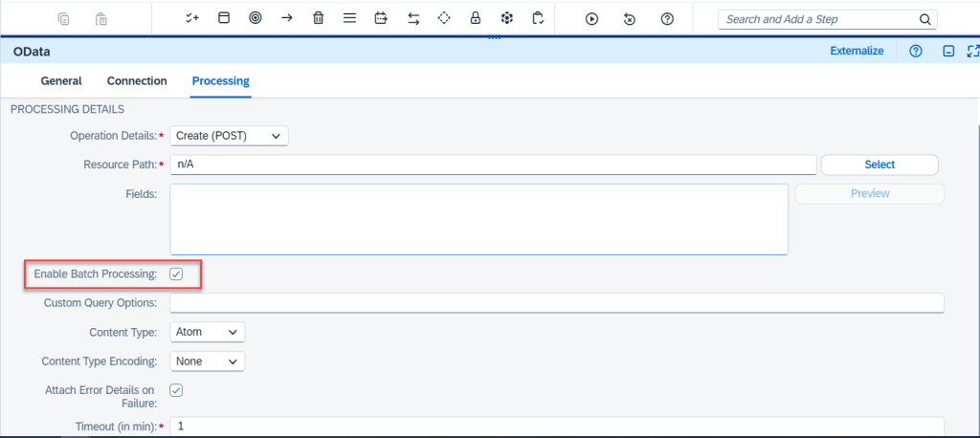Click the play simulation icon
The height and width of the screenshot is (438, 980).
[x=591, y=18]
